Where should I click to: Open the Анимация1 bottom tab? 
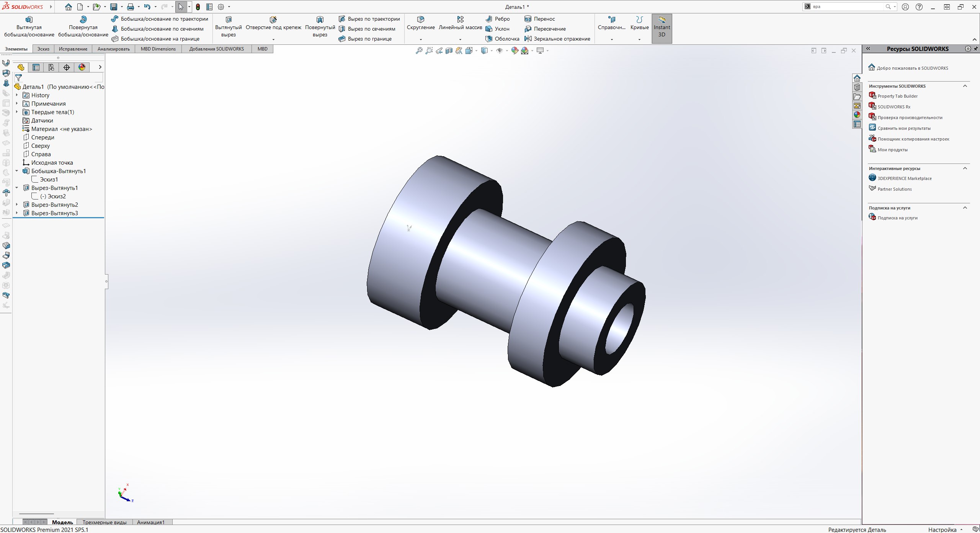[151, 522]
